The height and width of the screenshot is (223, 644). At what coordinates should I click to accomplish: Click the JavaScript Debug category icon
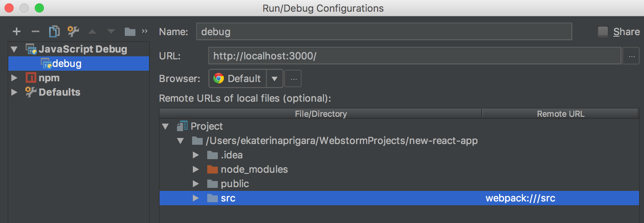[x=31, y=49]
